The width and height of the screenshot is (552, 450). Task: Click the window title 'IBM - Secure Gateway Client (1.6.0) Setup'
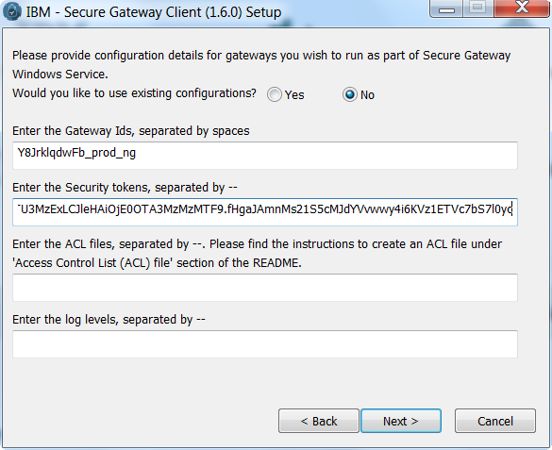[153, 12]
